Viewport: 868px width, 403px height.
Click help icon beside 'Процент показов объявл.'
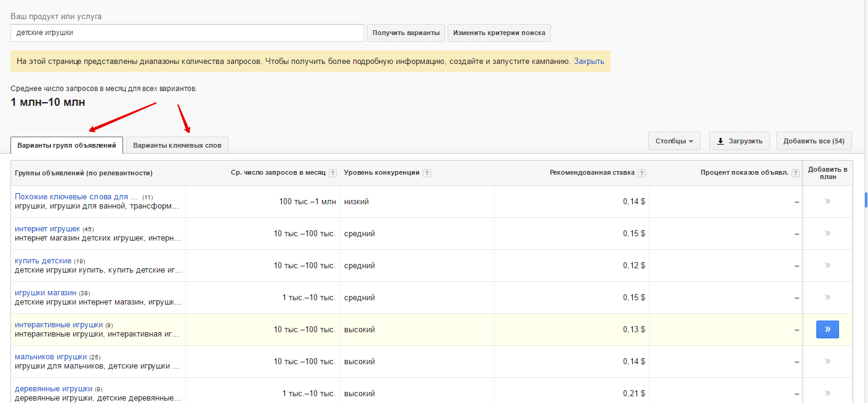pyautogui.click(x=796, y=173)
